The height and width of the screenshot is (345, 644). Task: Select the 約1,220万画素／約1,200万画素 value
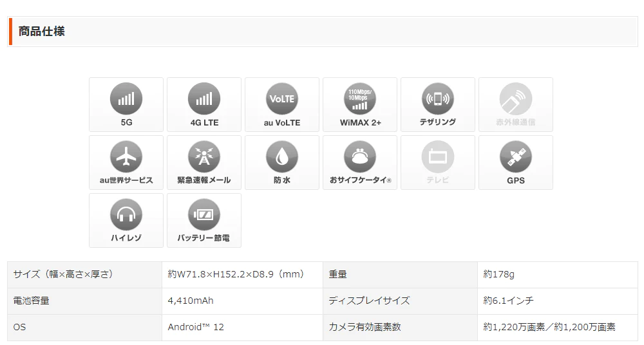tap(549, 328)
